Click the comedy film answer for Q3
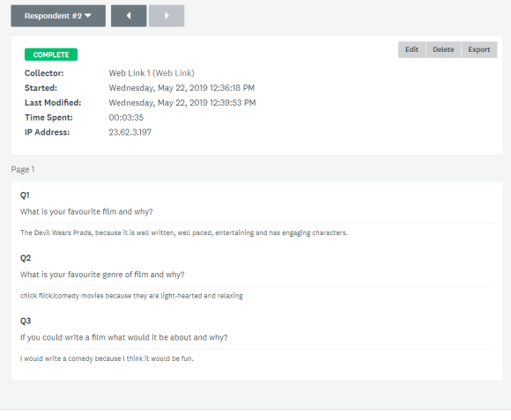 (x=107, y=358)
